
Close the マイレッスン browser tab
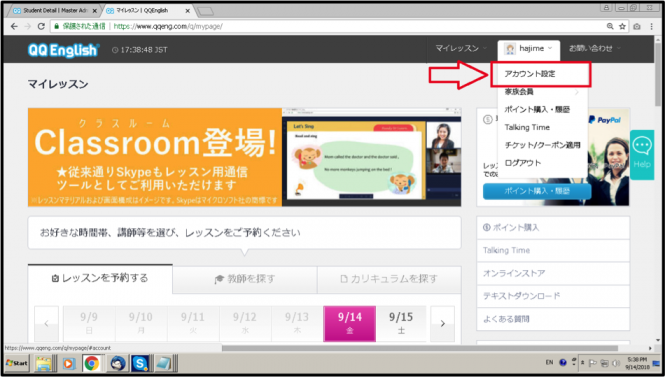(188, 11)
